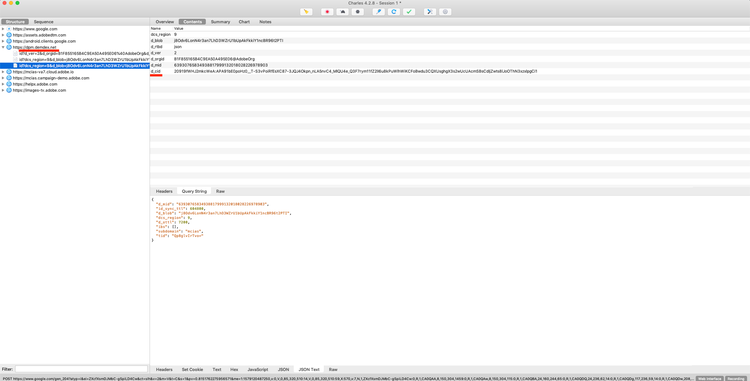Select the https://helpx.adobe.com host row
Image resolution: width=750 pixels, height=381 pixels.
point(75,84)
